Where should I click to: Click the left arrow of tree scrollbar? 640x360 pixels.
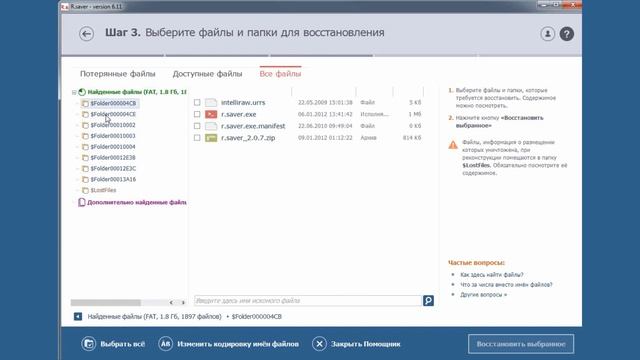point(171,302)
